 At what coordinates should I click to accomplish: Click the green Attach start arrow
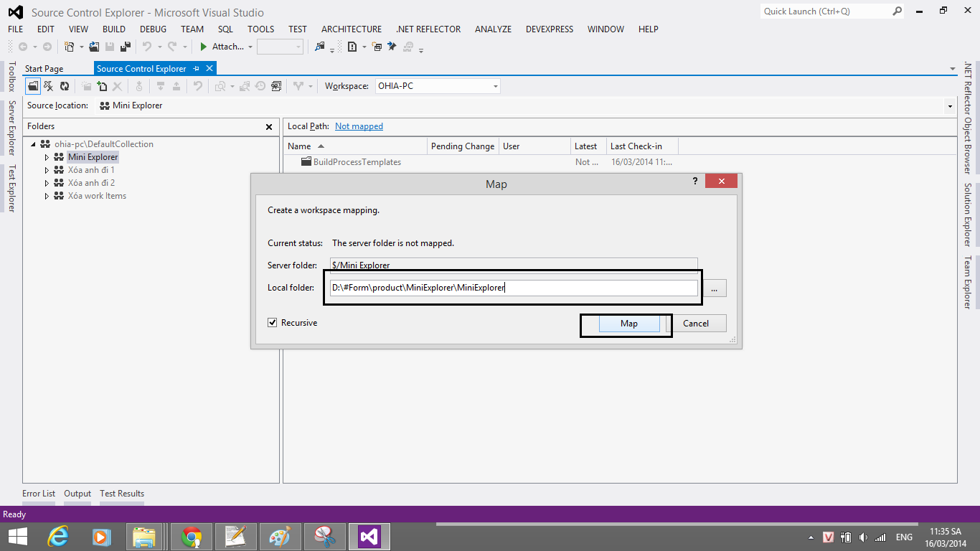click(204, 47)
